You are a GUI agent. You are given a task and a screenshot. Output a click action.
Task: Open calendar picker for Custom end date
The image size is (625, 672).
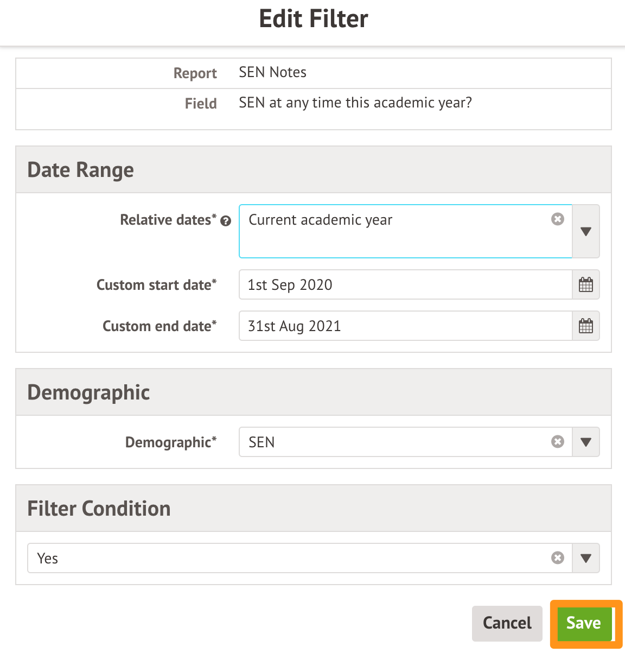pos(585,326)
